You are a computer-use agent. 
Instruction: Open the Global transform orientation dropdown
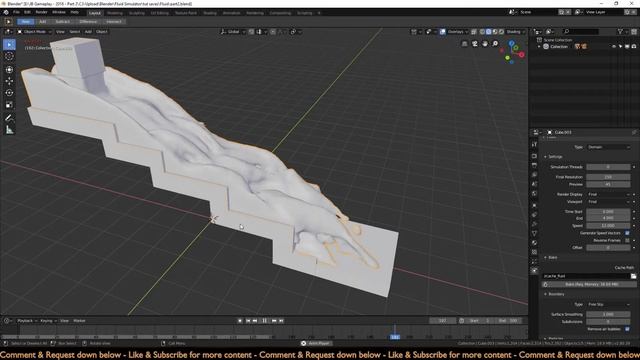tap(233, 32)
